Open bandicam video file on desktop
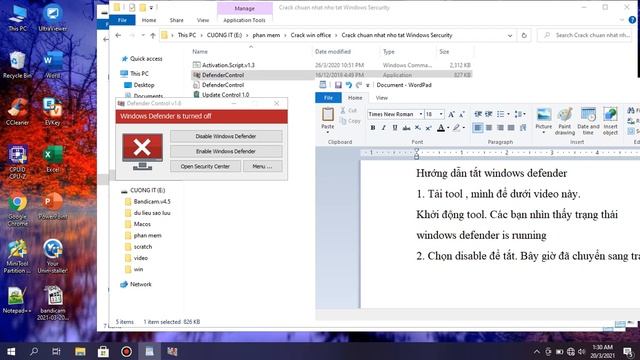Screen dimensions: 640x360 tap(53, 303)
